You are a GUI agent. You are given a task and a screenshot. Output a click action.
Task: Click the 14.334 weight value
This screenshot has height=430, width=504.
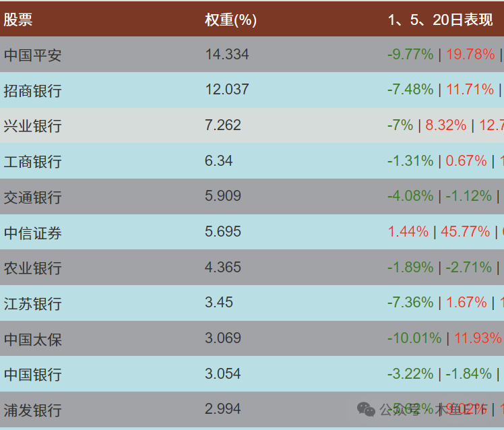point(227,54)
